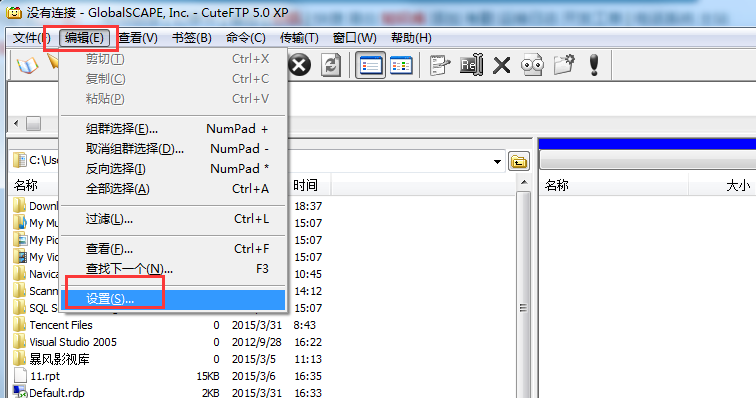Open 设置(S)... settings entry

(x=174, y=299)
